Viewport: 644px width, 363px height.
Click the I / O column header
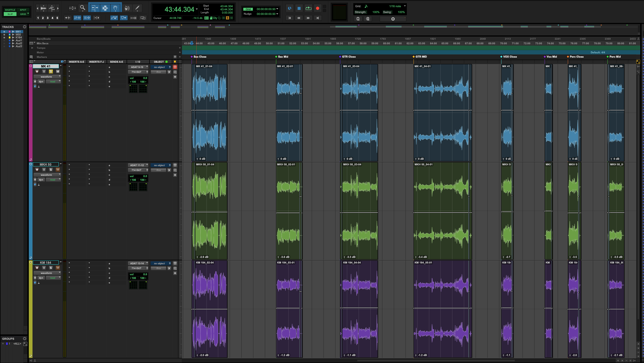138,62
